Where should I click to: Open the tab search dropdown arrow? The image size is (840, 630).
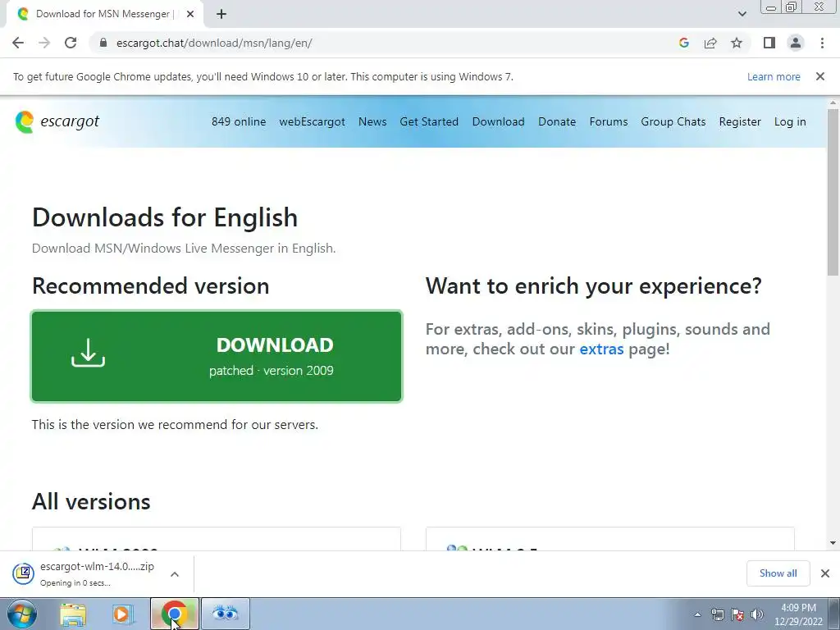click(742, 14)
